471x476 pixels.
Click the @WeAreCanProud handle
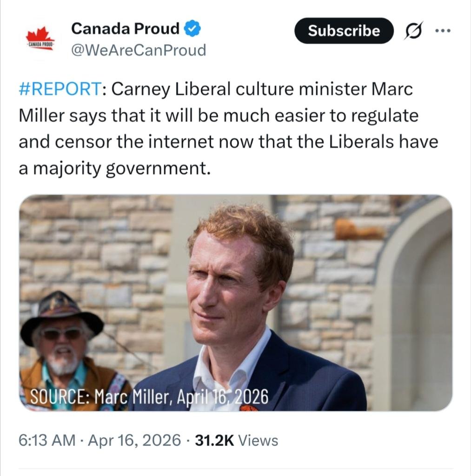[138, 50]
